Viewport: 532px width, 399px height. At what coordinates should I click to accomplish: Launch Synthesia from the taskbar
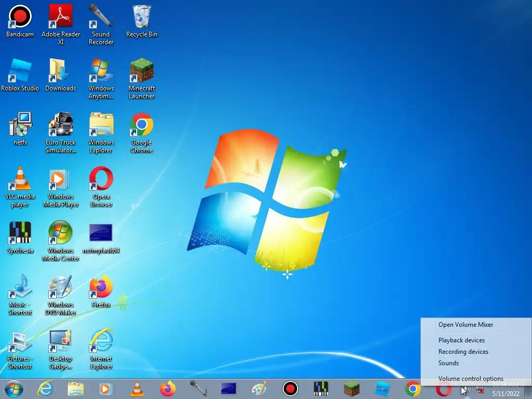(321, 389)
